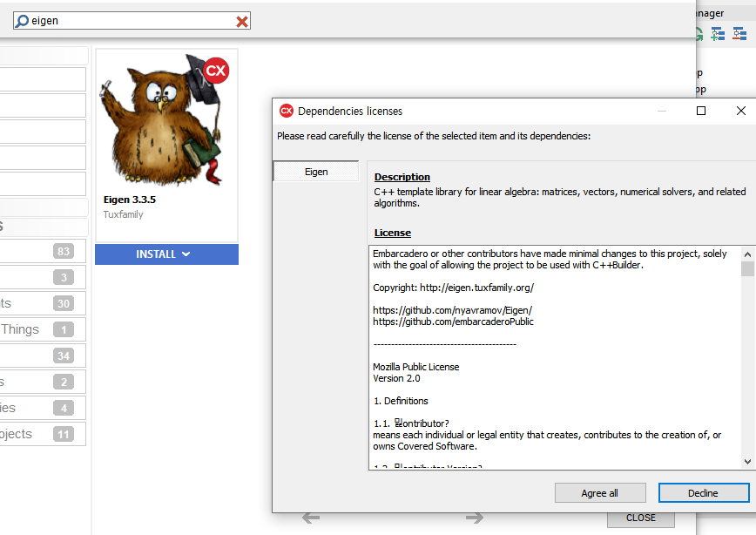Click the collapse-all tree icon in manager toolbar
This screenshot has width=756, height=535.
tap(739, 34)
